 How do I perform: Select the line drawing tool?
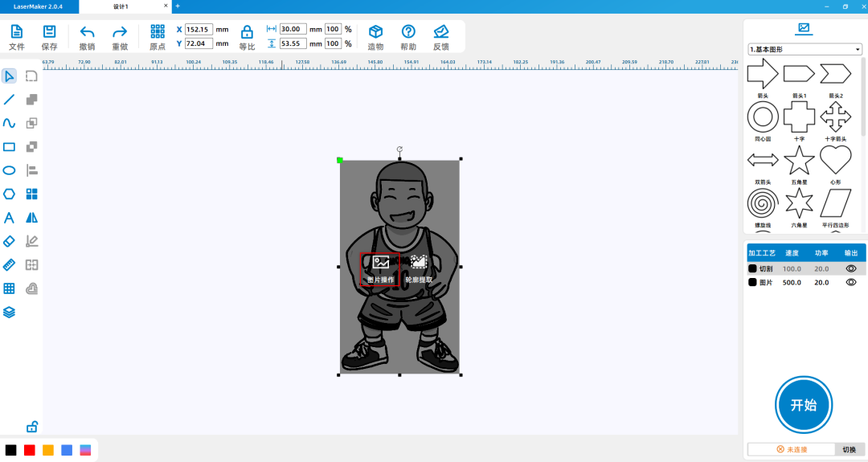10,100
